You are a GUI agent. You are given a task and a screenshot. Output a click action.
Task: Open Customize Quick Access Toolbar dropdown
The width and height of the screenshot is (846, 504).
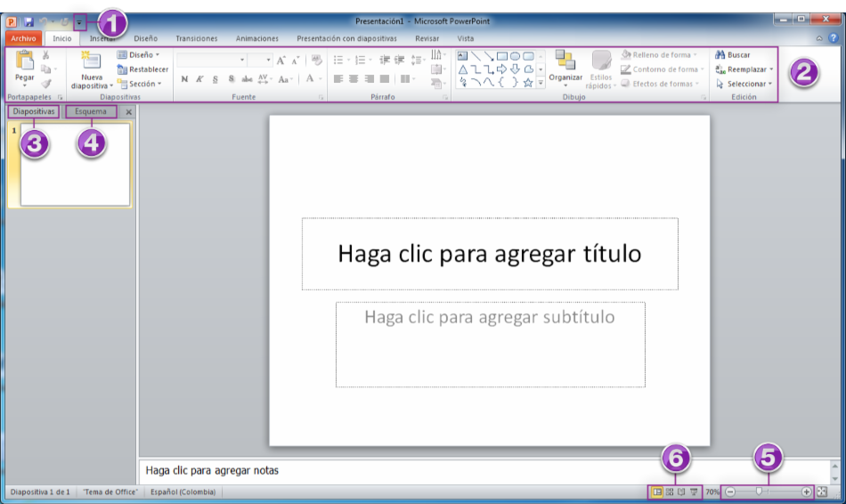79,22
